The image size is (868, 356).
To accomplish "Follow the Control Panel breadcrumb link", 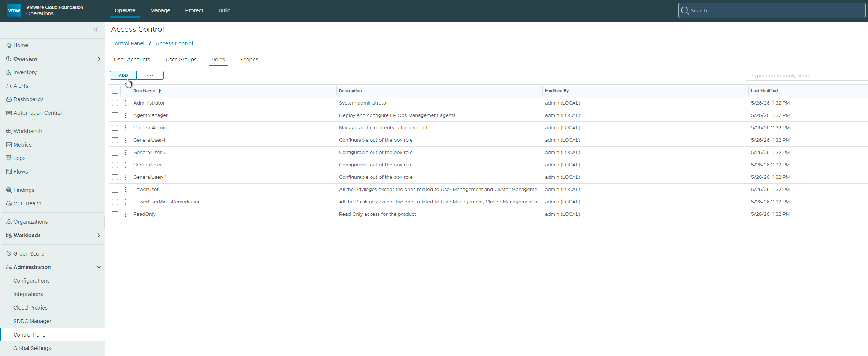I will [x=128, y=43].
